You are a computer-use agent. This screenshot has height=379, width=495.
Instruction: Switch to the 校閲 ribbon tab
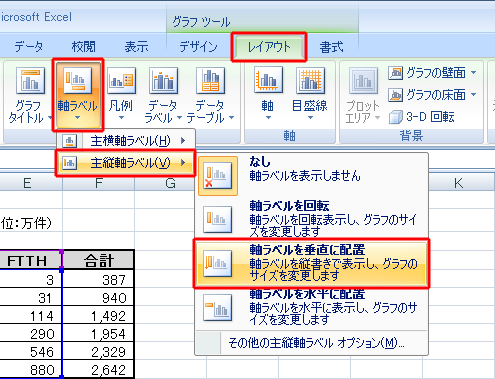click(x=83, y=47)
